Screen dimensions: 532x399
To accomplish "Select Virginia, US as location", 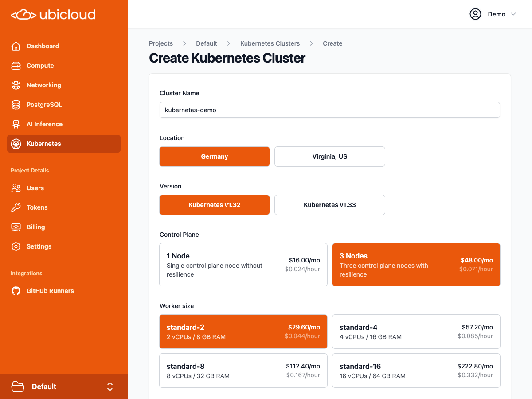I will click(x=330, y=156).
